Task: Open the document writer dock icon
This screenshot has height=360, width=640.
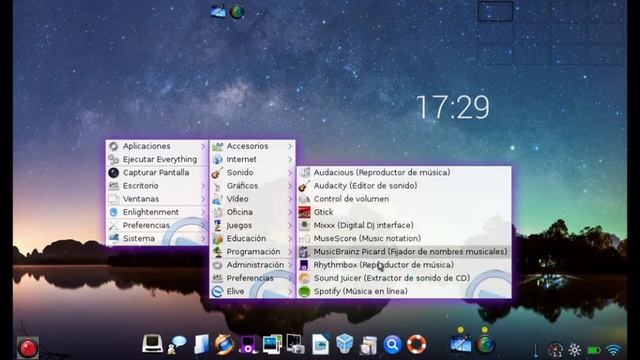Action: click(x=320, y=344)
